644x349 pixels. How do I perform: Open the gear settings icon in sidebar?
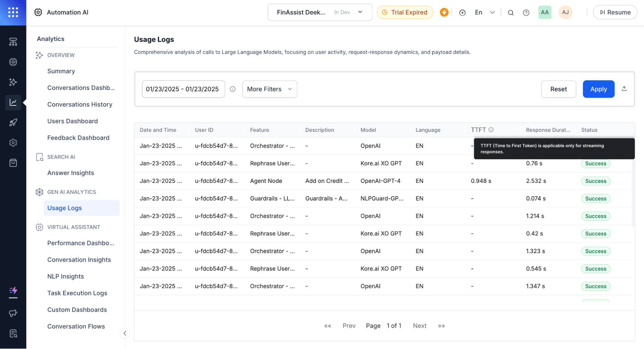[13, 143]
